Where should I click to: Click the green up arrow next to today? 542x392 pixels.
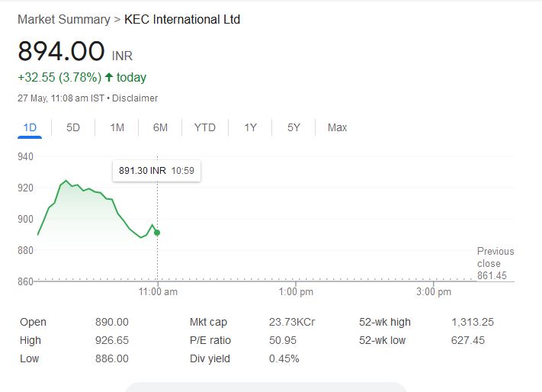[109, 77]
